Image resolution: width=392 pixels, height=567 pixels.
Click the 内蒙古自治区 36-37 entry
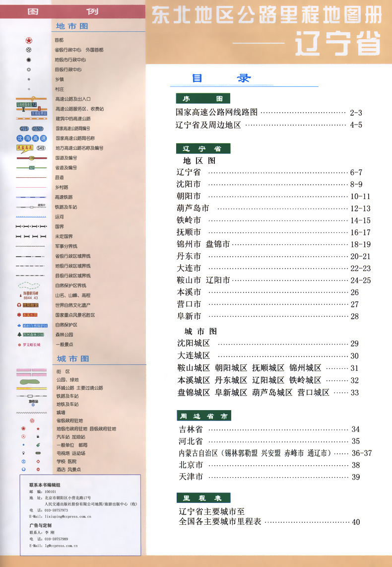(275, 453)
